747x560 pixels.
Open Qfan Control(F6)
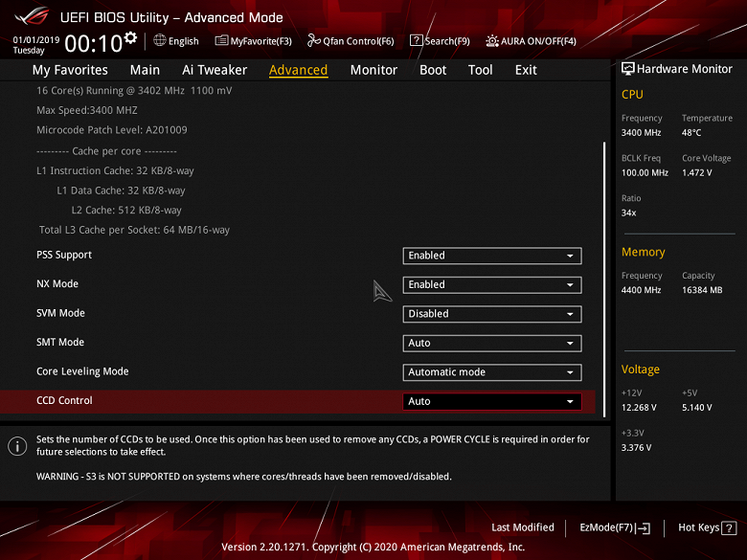(x=351, y=41)
